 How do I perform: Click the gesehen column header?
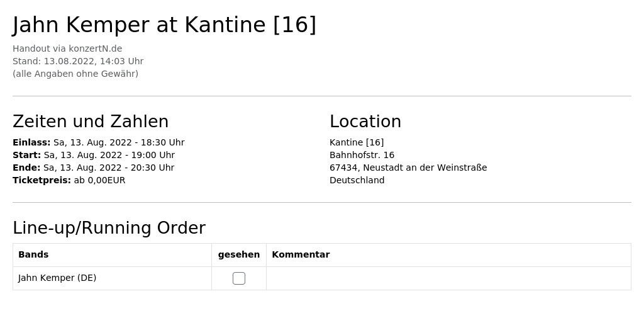pyautogui.click(x=238, y=254)
